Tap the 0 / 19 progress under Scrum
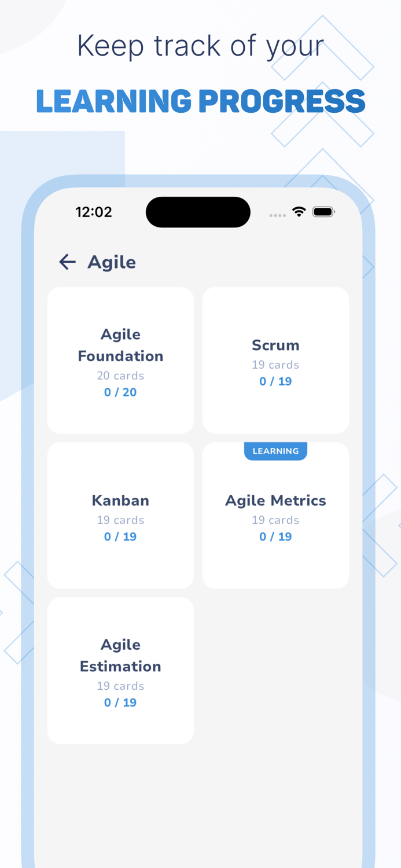This screenshot has width=401, height=868. (x=275, y=381)
